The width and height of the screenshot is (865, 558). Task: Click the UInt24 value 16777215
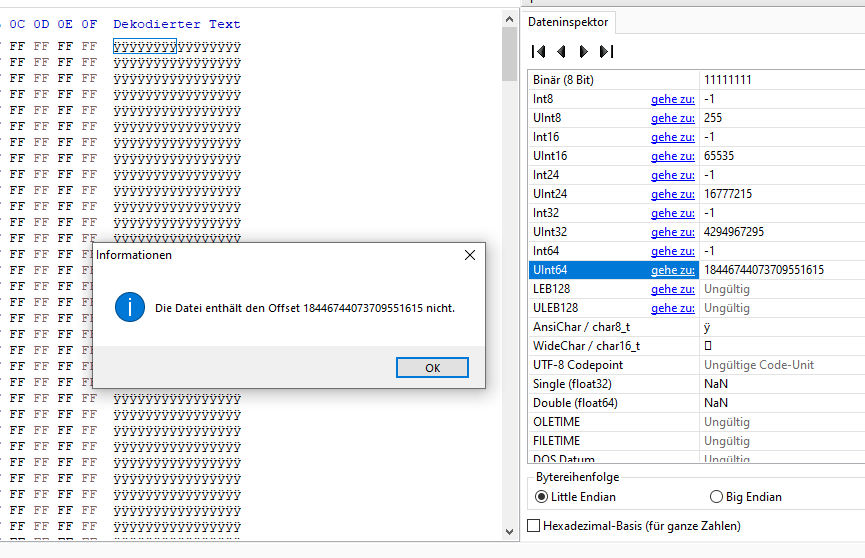click(728, 194)
